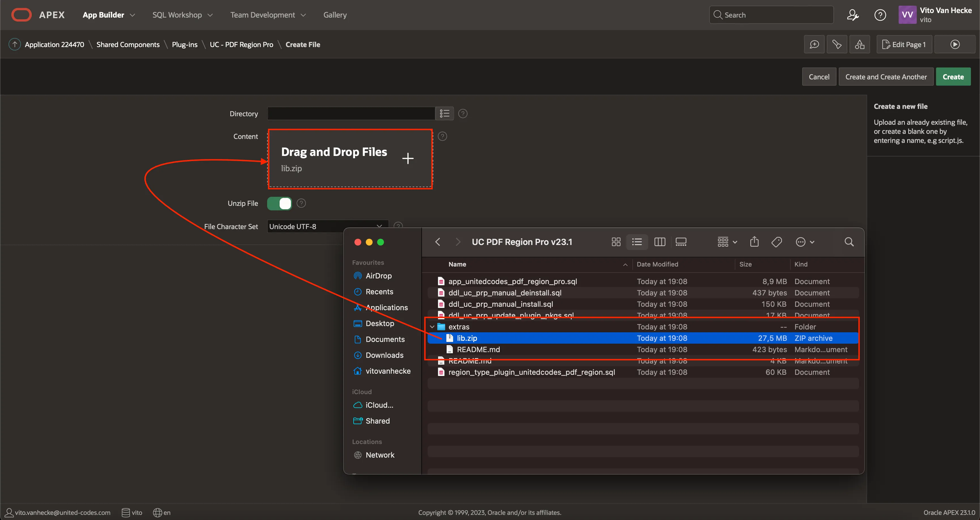Open the Developer tools wrench icon

click(837, 45)
